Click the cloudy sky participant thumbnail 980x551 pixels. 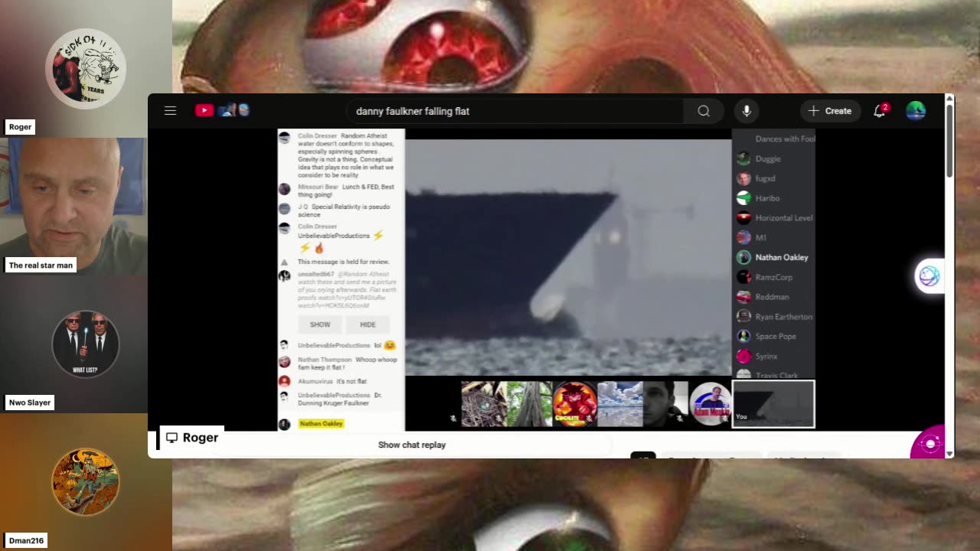pos(620,403)
